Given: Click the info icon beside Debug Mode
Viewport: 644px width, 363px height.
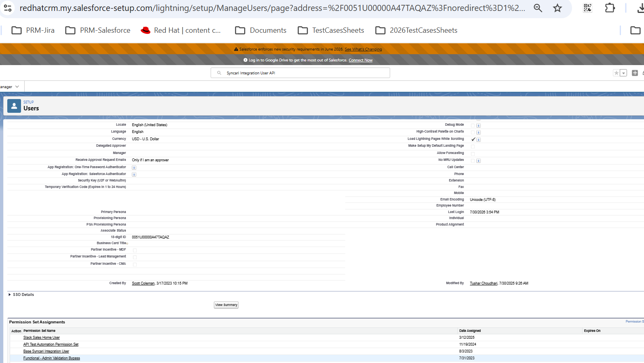Looking at the screenshot, I should (478, 126).
